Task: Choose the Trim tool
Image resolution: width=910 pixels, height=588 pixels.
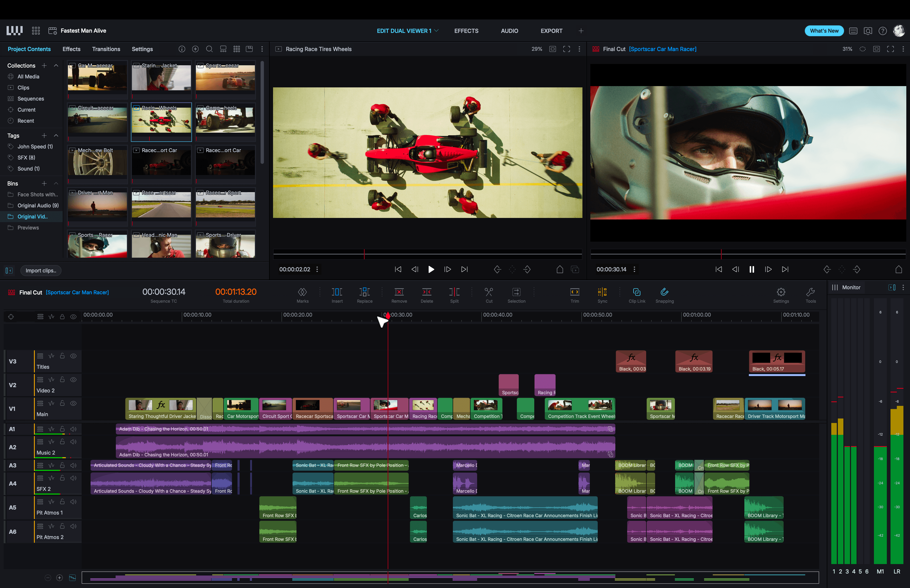Action: [575, 295]
